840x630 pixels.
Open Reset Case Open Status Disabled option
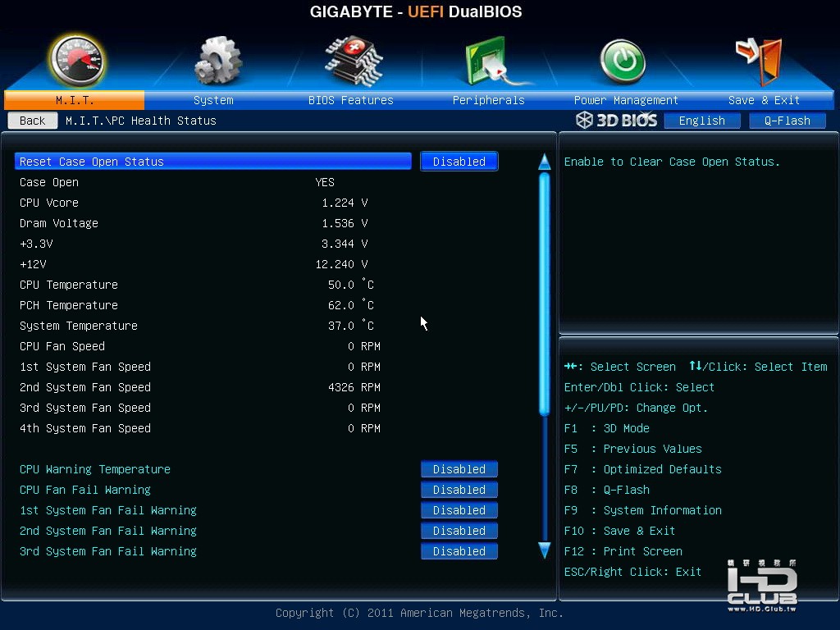pyautogui.click(x=459, y=162)
